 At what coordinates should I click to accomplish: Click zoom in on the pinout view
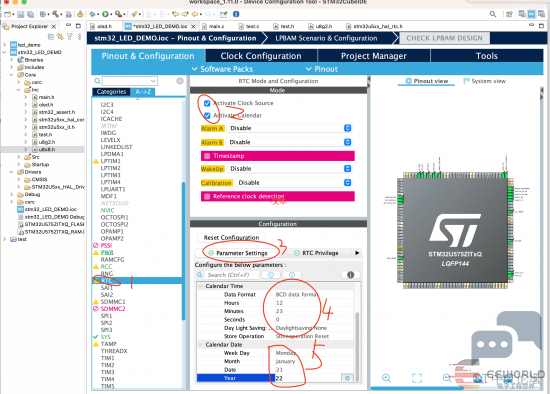(x=387, y=378)
